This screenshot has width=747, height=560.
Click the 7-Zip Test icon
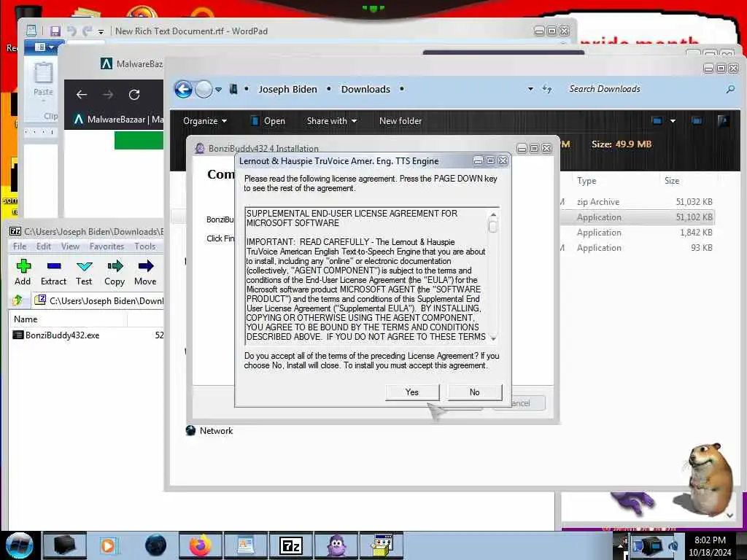point(84,273)
